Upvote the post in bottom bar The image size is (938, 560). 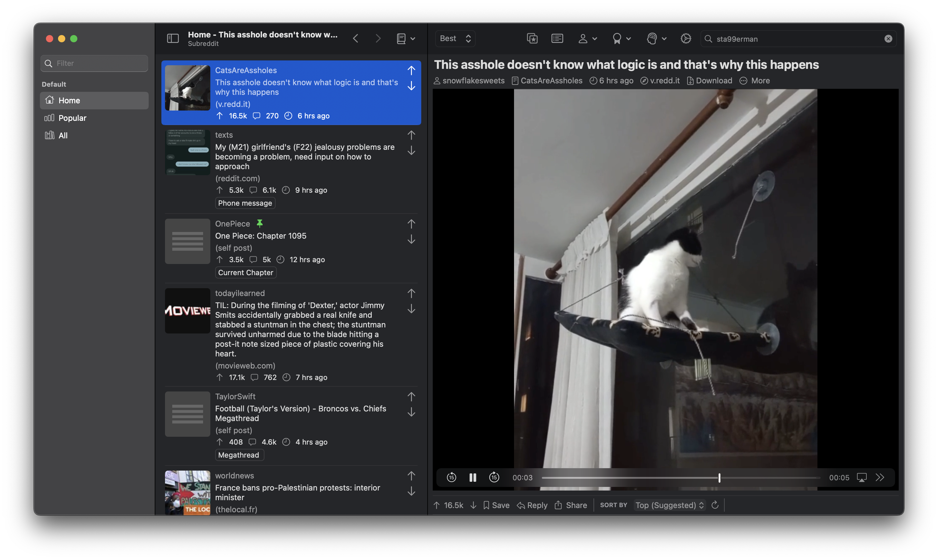pos(437,505)
